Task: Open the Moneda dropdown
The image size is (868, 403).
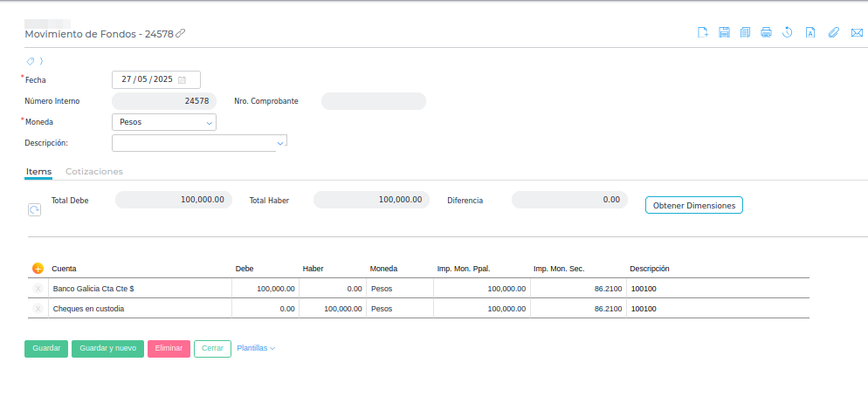Action: tap(209, 123)
